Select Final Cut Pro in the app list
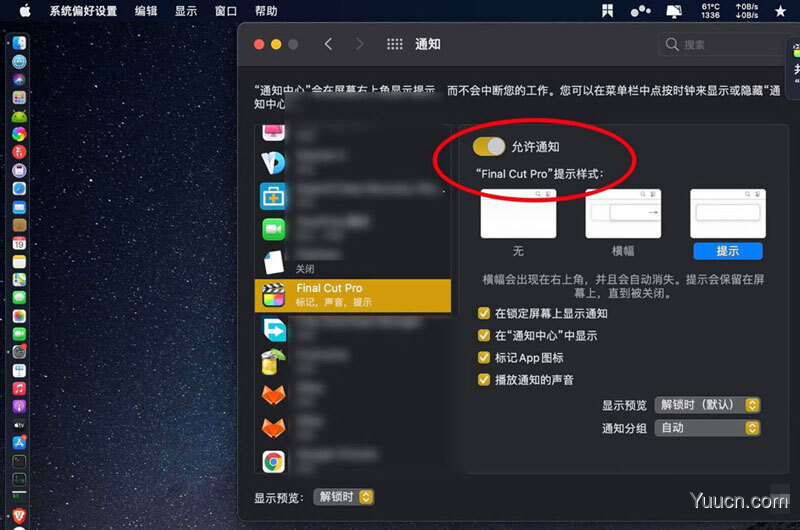The height and width of the screenshot is (530, 800). point(352,295)
